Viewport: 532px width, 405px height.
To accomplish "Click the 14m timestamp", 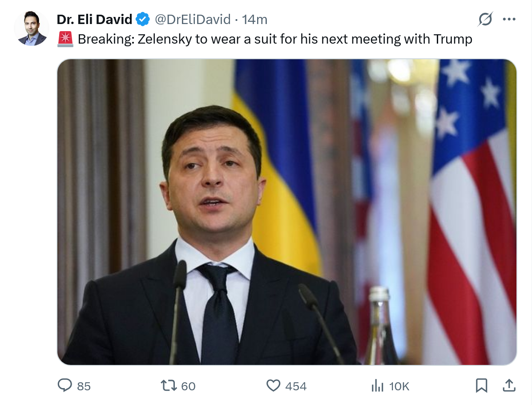I will pyautogui.click(x=254, y=20).
